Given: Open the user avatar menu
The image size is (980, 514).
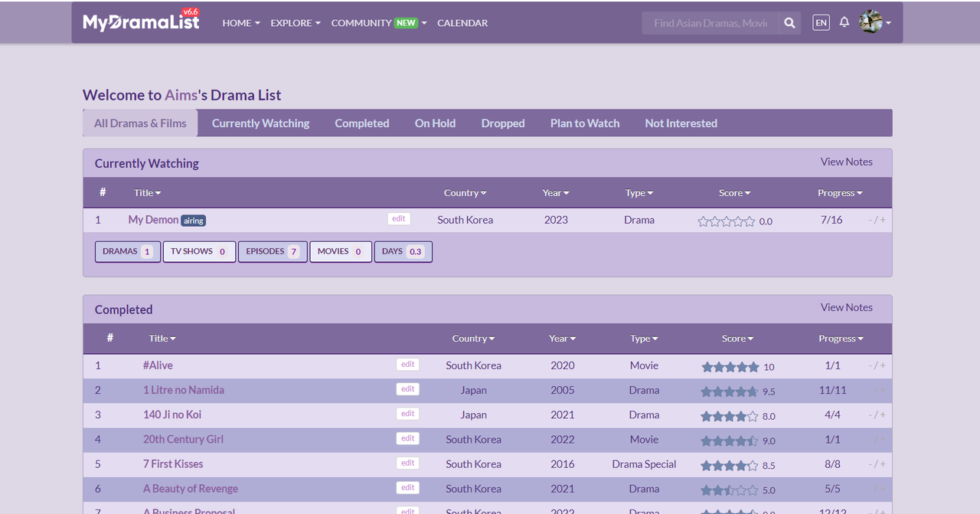Looking at the screenshot, I should (874, 22).
